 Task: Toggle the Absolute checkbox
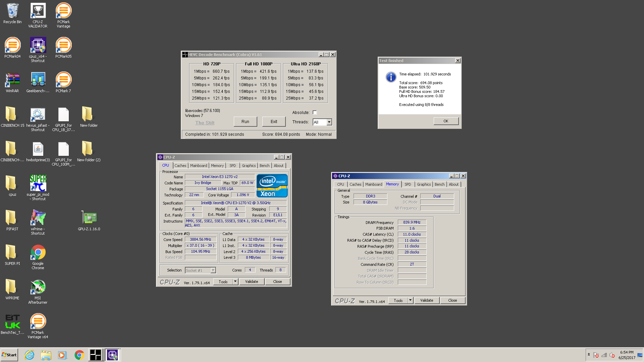315,113
